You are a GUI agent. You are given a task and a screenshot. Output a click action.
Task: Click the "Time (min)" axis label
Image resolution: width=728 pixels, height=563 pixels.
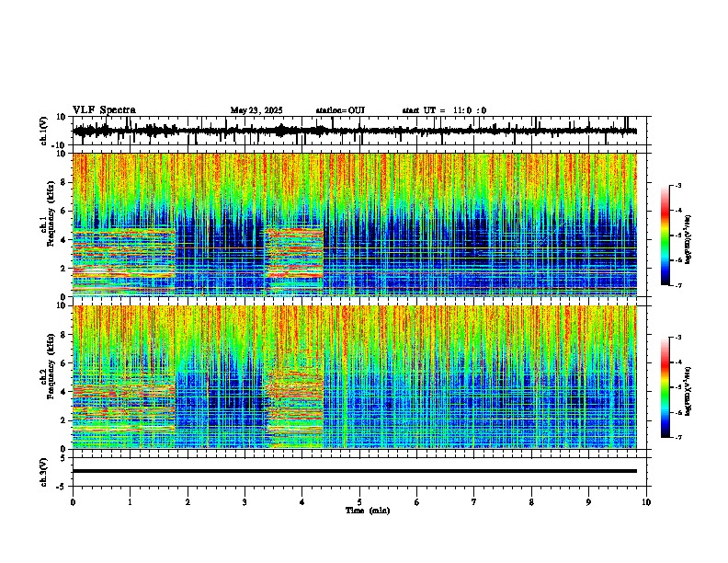(x=368, y=511)
